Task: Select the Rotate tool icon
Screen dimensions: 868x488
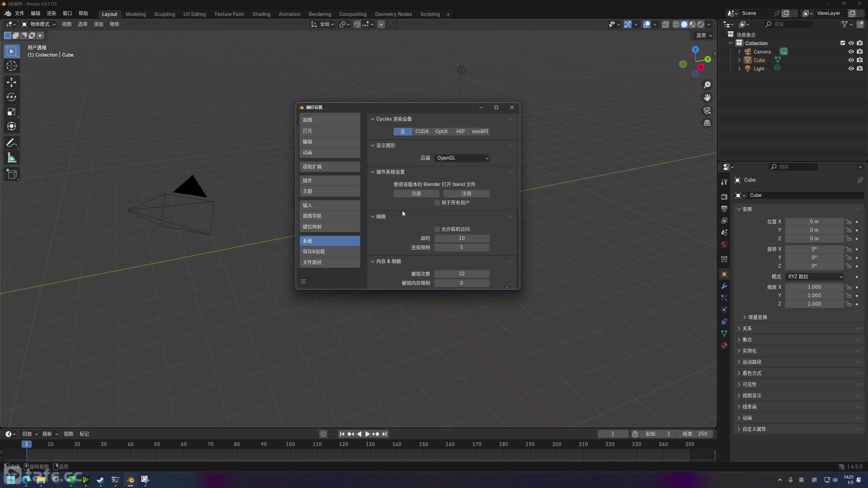Action: (12, 97)
